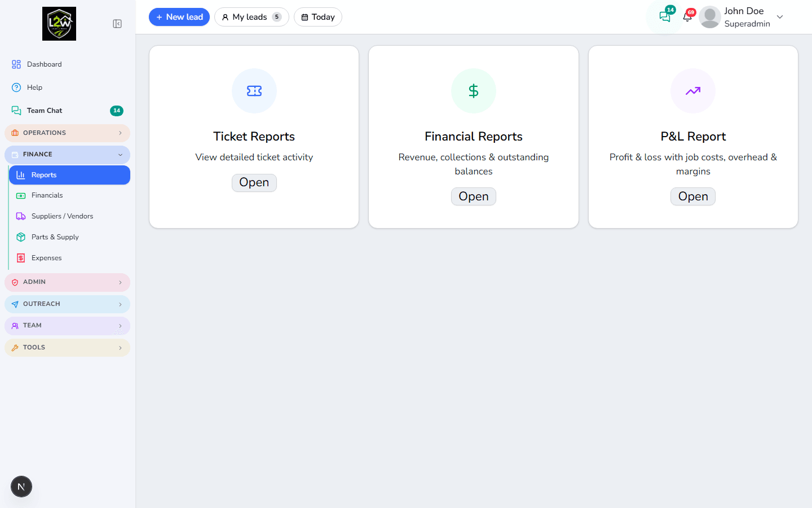The height and width of the screenshot is (508, 812).
Task: Go to Dashboard in the sidebar
Action: coord(68,64)
